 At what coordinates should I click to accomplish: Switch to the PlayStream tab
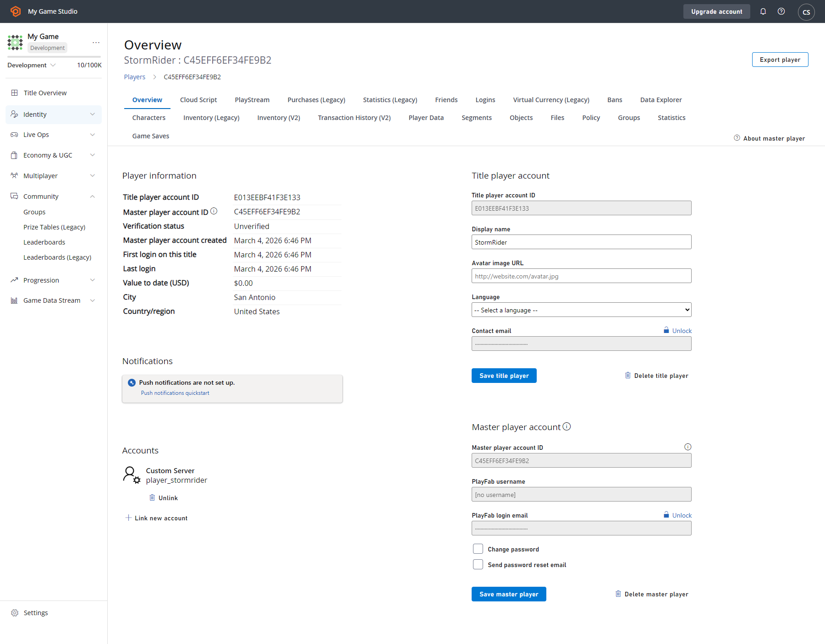(252, 100)
